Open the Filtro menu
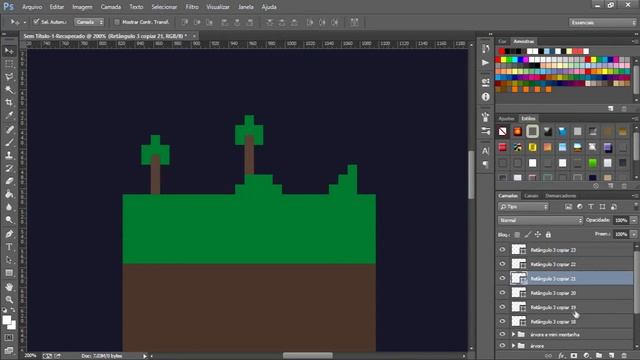The height and width of the screenshot is (360, 640). click(x=192, y=7)
